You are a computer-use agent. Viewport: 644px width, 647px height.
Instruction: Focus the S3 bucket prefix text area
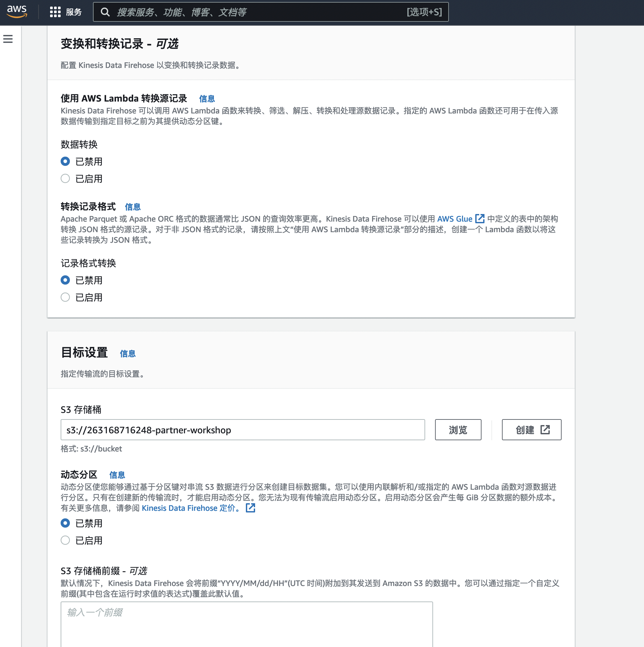pos(246,623)
